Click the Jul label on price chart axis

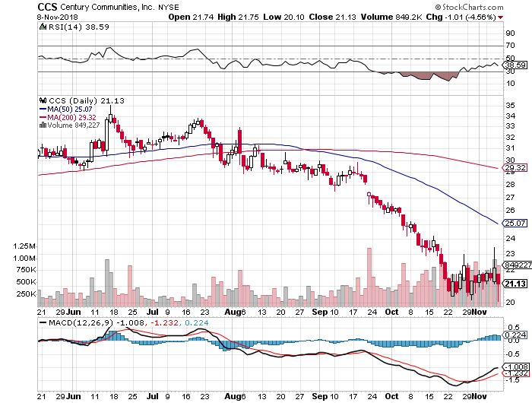153,312
